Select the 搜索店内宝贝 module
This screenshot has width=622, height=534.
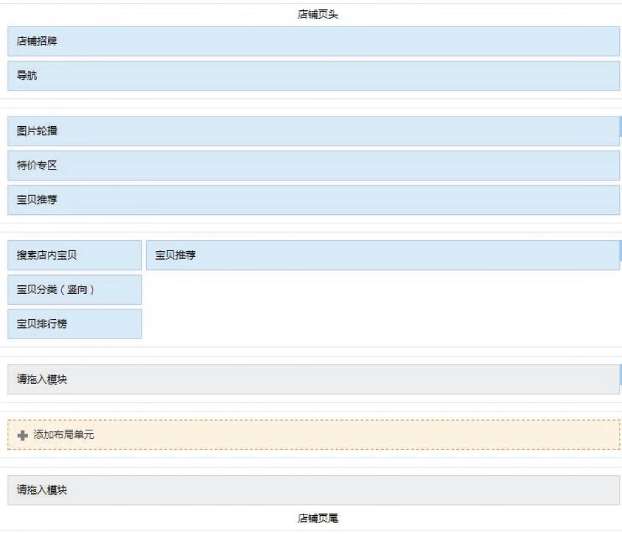click(75, 255)
